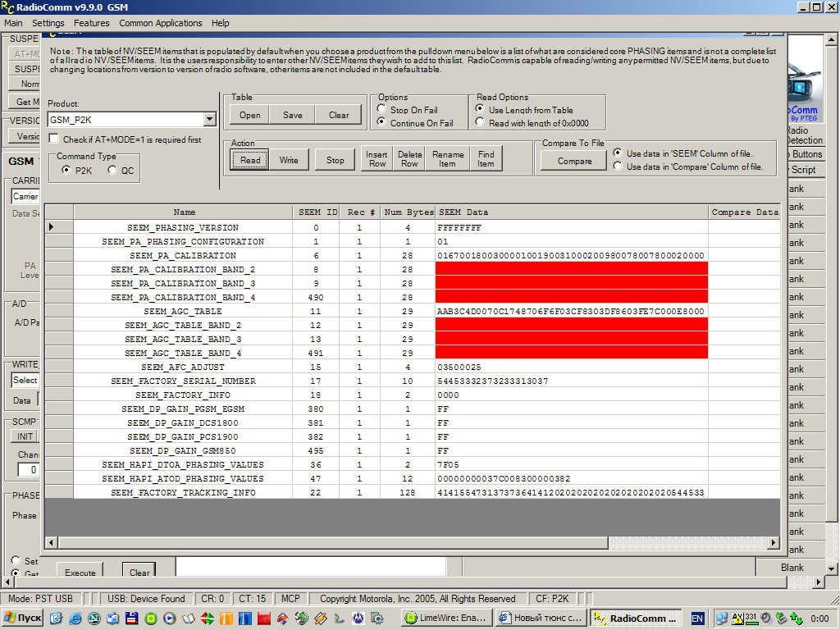Enable 'Check if AT+MODE=1 is required first'
This screenshot has width=840, height=630.
53,139
